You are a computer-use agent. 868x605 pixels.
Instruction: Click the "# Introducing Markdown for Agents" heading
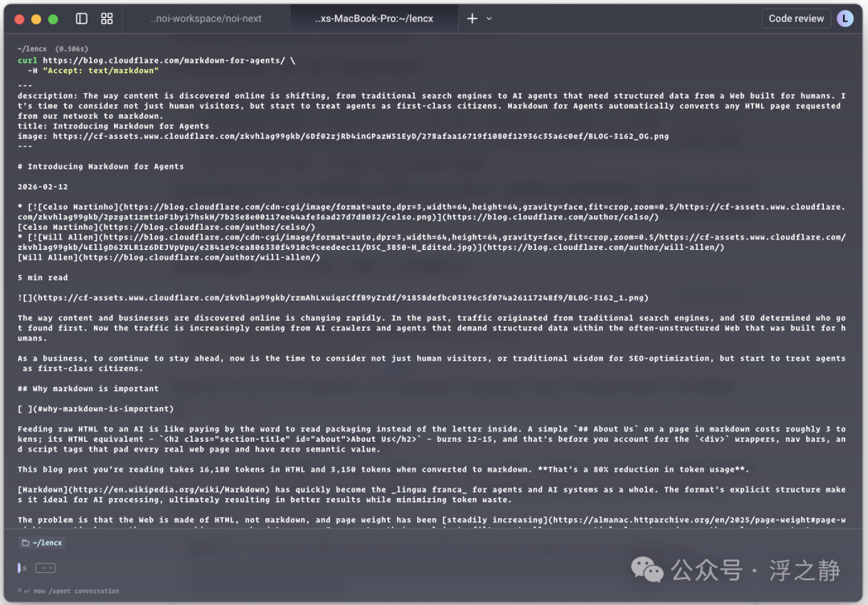click(x=100, y=166)
